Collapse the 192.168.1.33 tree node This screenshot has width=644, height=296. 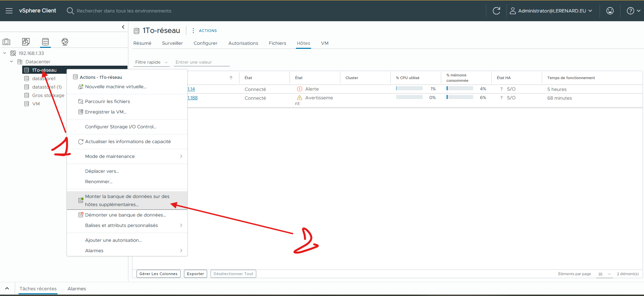click(5, 53)
